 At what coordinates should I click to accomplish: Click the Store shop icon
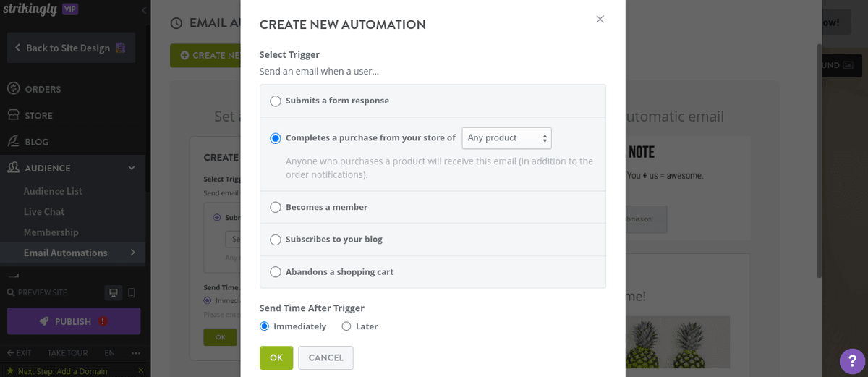pyautogui.click(x=13, y=115)
